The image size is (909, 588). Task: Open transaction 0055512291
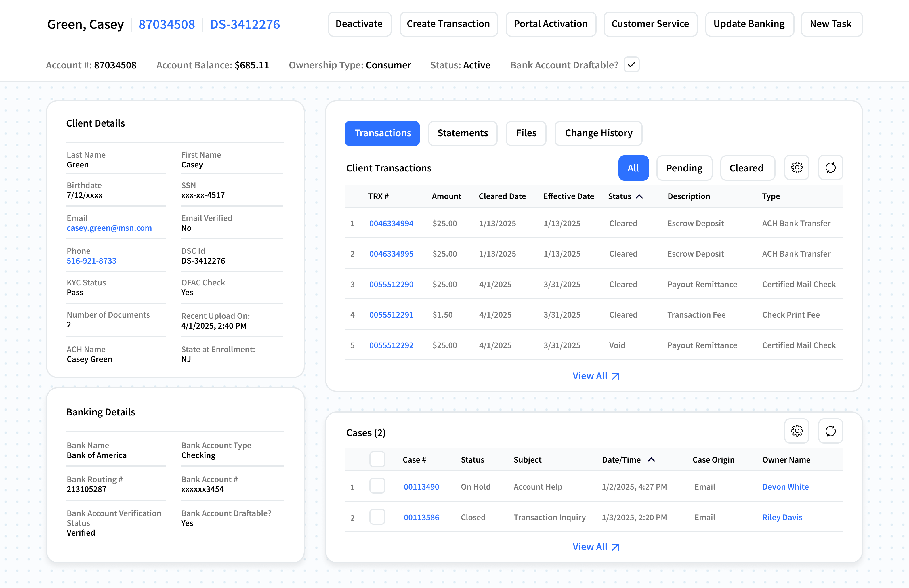coord(391,315)
